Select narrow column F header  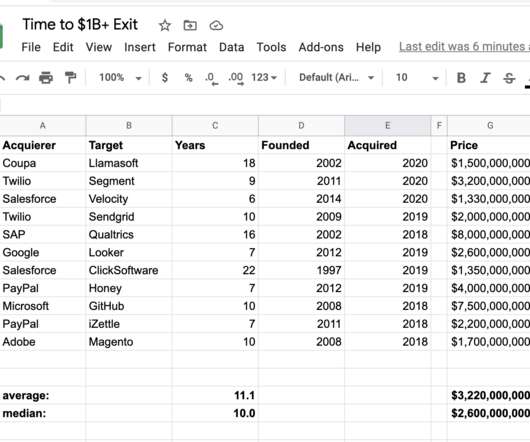(x=439, y=126)
